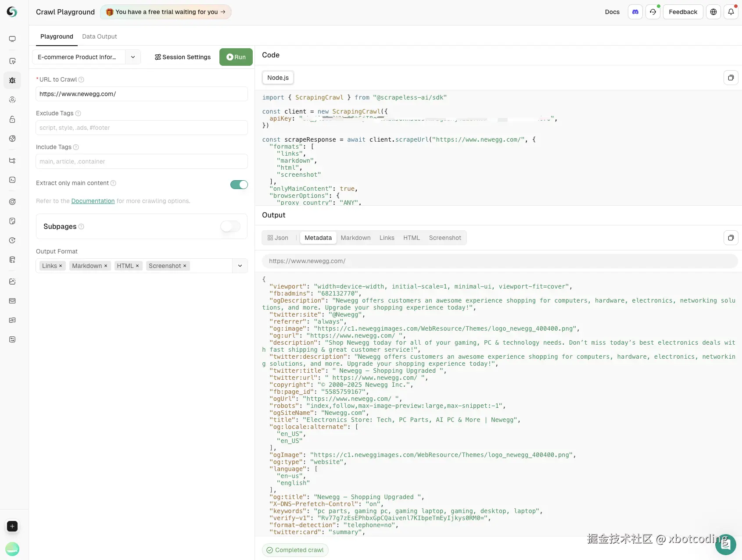This screenshot has height=560, width=742.
Task: Select the Links output tab
Action: coord(387,238)
